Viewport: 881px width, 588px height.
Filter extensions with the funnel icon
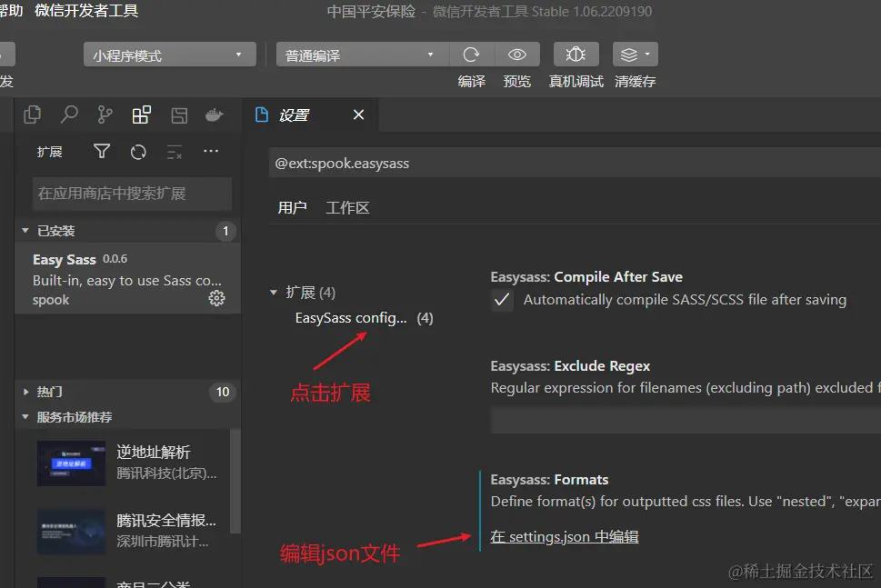(x=102, y=151)
